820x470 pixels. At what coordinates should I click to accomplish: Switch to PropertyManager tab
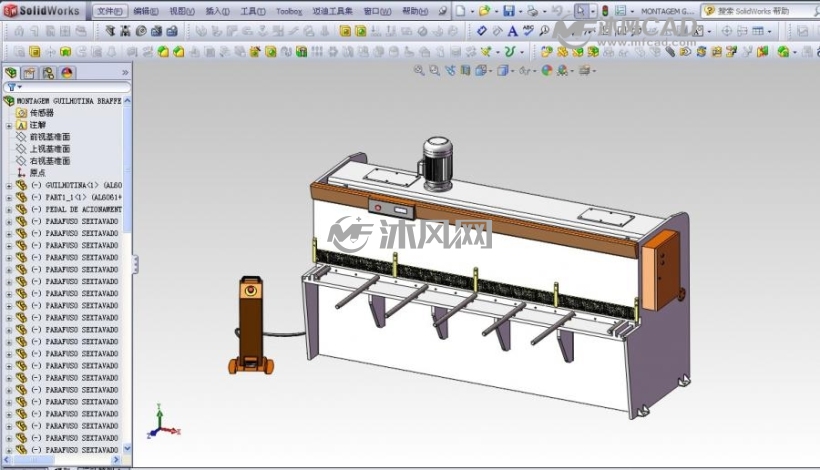[29, 73]
